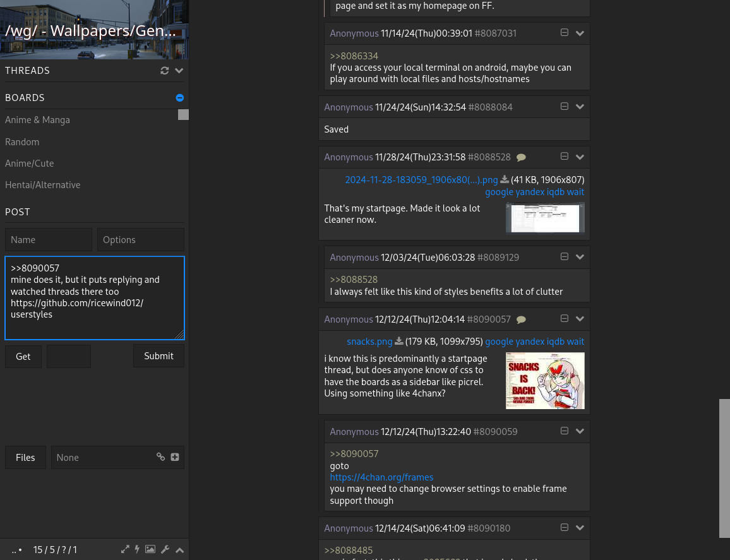Click the Files button

[x=25, y=458]
